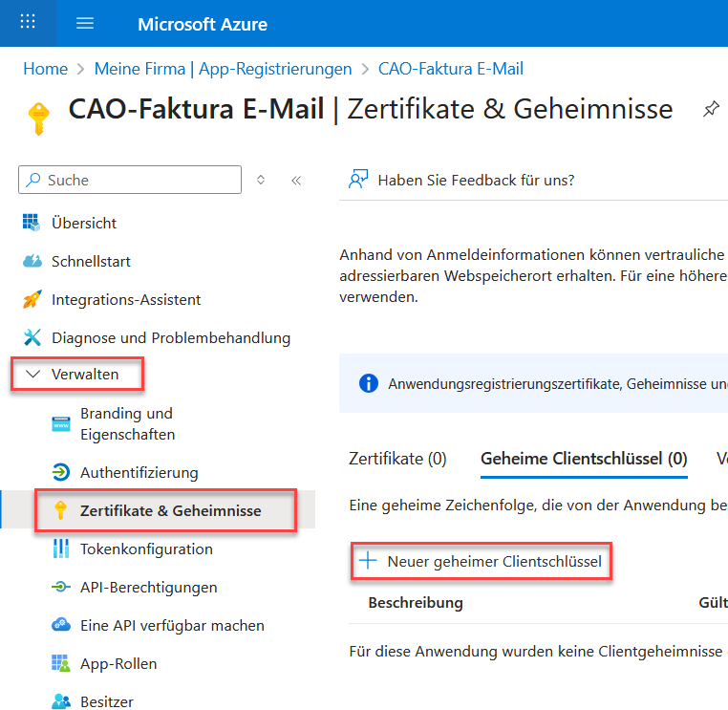Pin the blade with pin icon

click(x=711, y=109)
